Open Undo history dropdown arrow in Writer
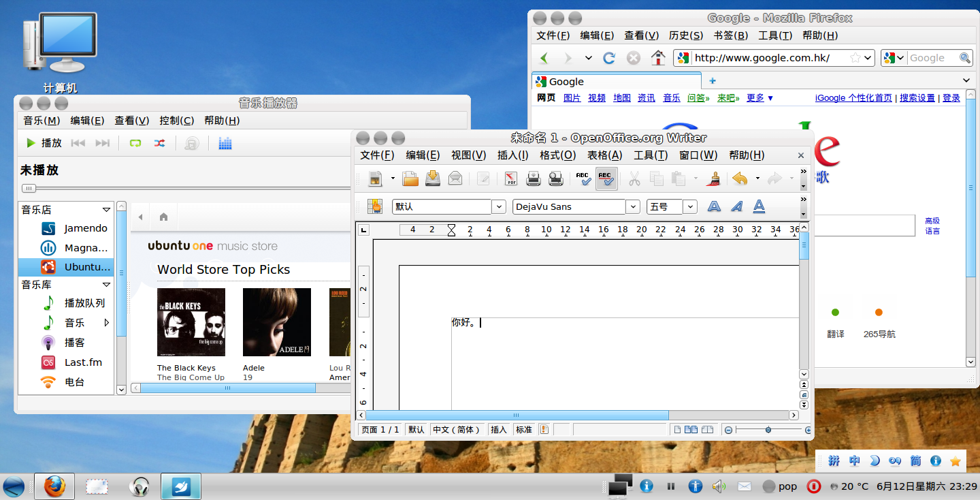The image size is (980, 500). tap(757, 179)
